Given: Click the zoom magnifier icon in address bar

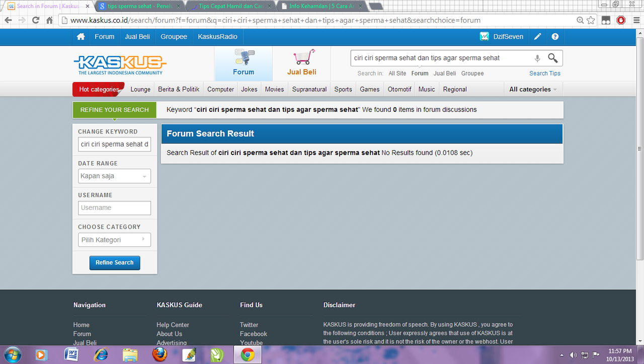Looking at the screenshot, I should pos(580,20).
